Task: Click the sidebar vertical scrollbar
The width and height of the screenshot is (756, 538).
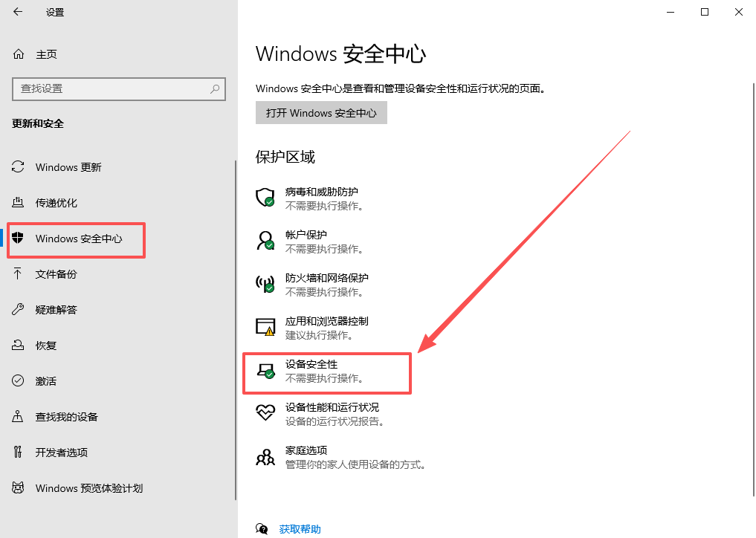Action: pyautogui.click(x=236, y=327)
